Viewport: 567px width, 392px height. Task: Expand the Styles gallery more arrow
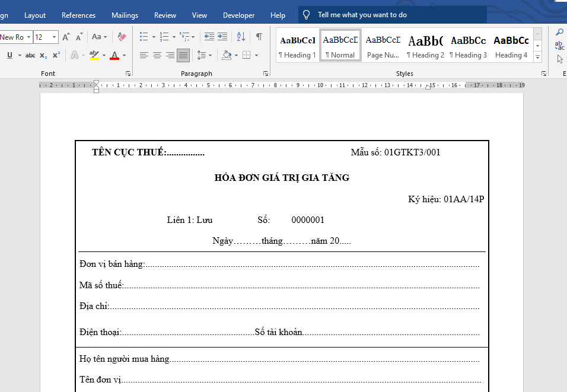537,57
